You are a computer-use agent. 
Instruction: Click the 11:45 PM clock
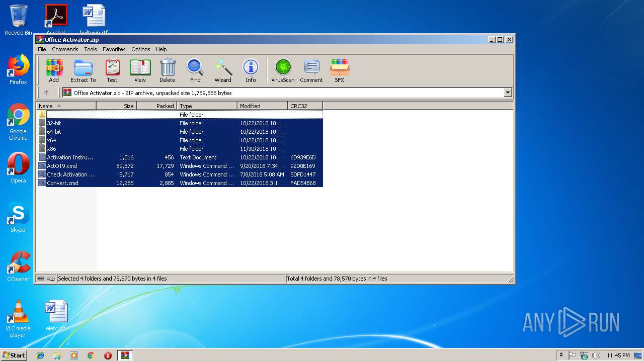tap(618, 355)
